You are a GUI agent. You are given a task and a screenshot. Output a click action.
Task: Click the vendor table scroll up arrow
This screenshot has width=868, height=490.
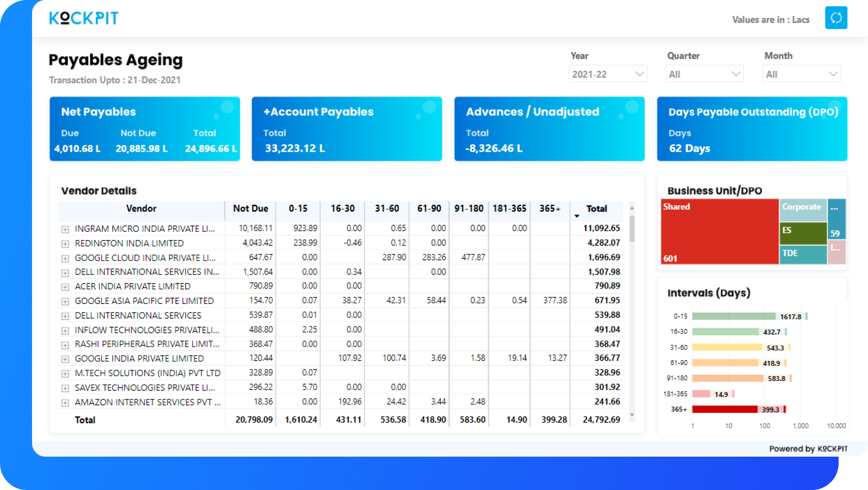[632, 208]
